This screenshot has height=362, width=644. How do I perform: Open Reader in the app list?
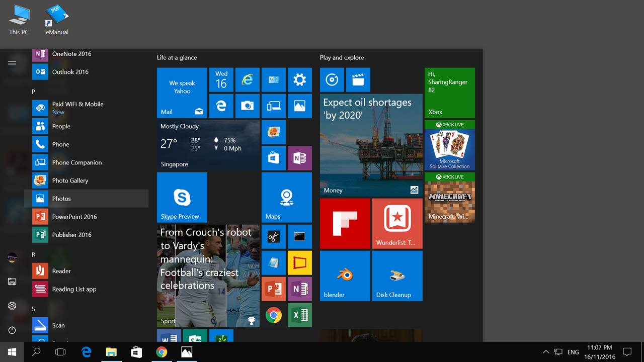tap(87, 271)
